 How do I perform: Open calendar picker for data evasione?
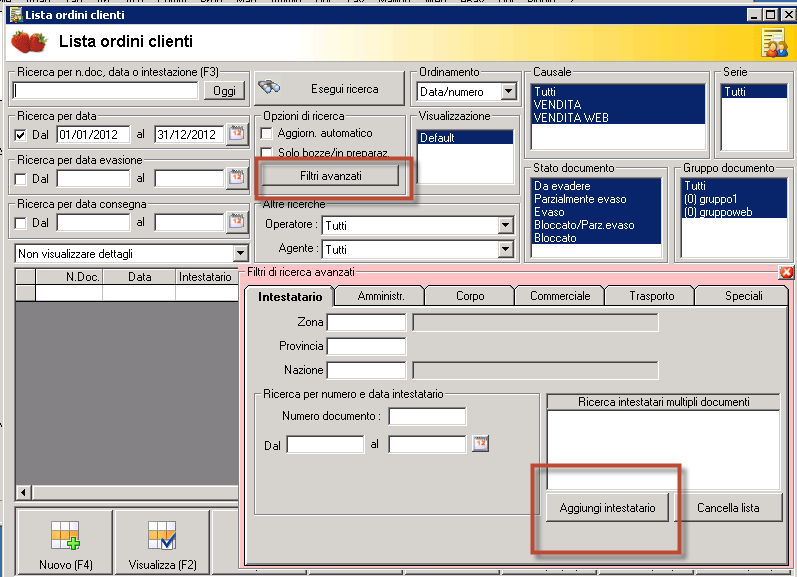coord(236,178)
